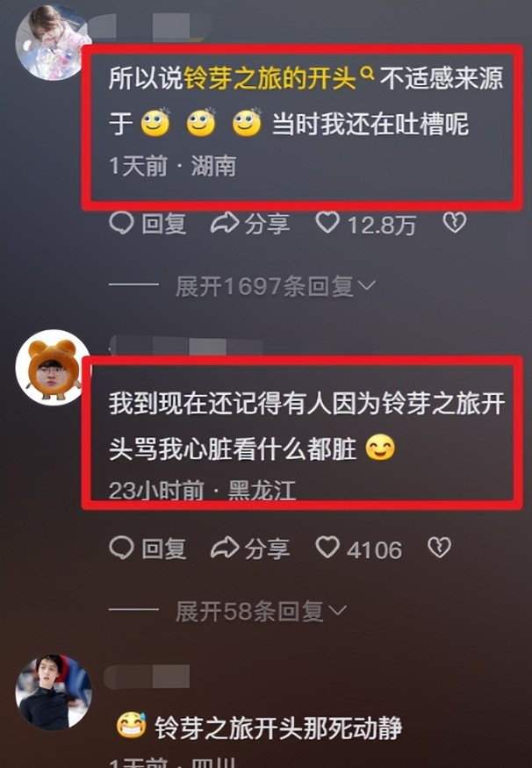Tap reply bubble icon under Heilongjiang comment

pos(121,548)
